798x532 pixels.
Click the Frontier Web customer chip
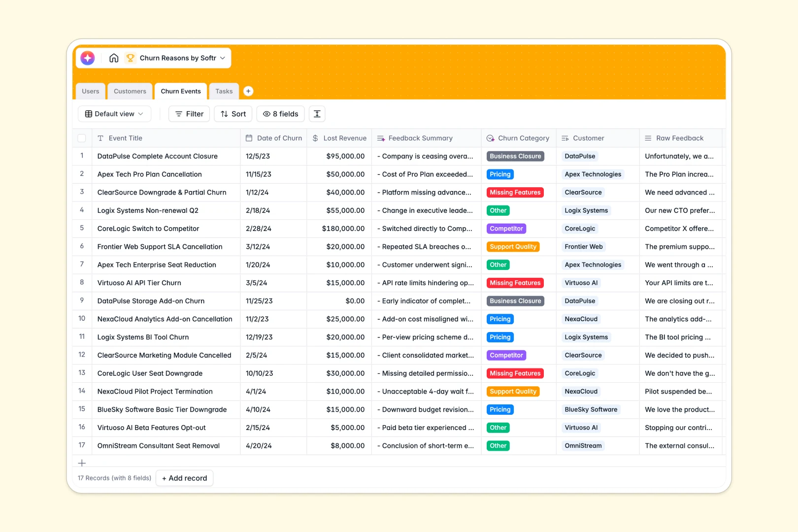click(584, 247)
